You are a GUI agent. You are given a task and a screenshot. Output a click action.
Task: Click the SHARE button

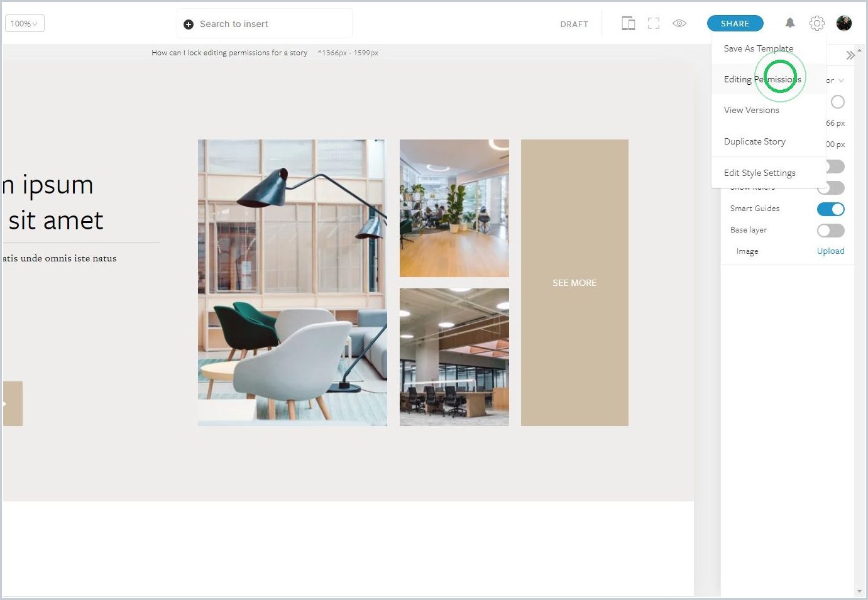735,23
